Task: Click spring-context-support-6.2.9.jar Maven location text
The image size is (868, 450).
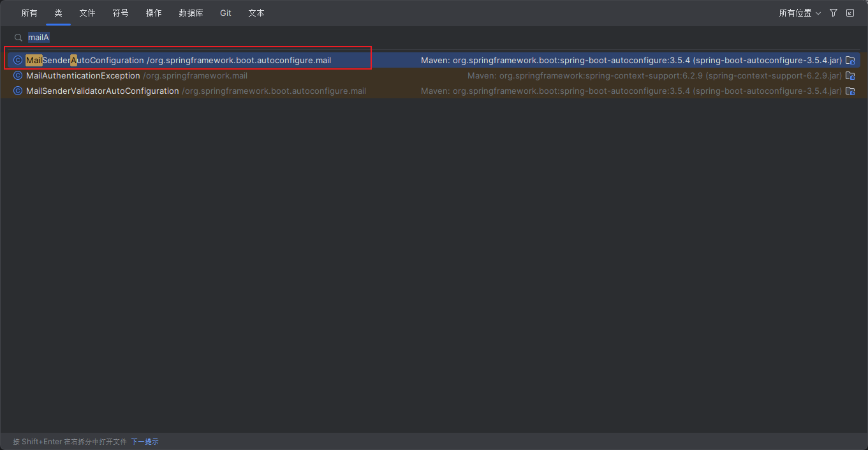Action: click(x=654, y=75)
